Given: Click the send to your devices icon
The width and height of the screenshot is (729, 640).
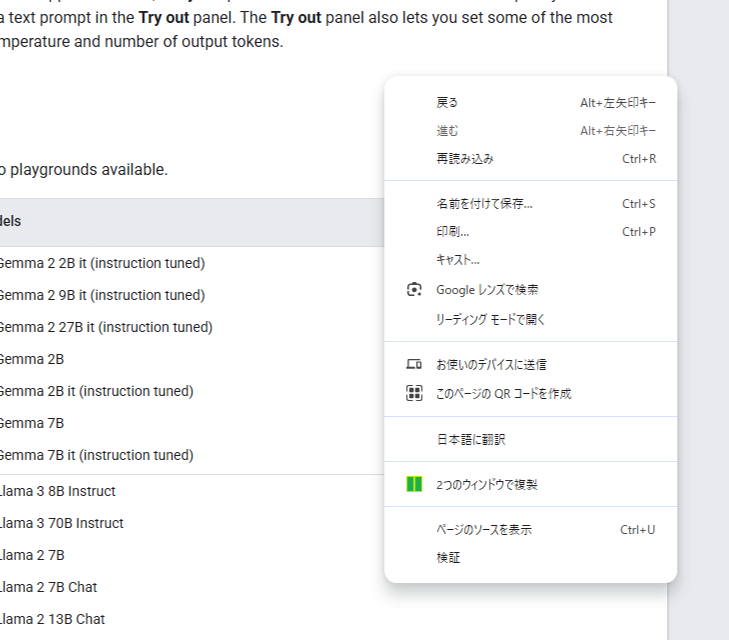Looking at the screenshot, I should coord(414,364).
